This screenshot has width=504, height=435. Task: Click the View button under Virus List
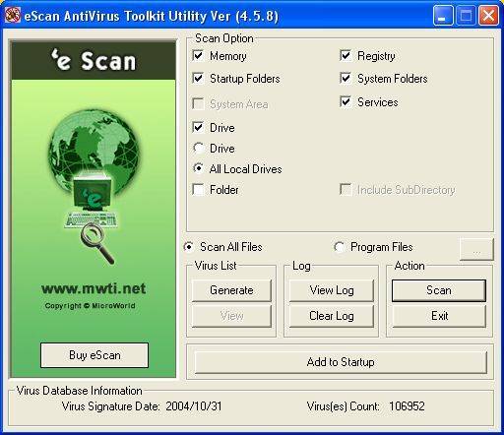pyautogui.click(x=231, y=316)
